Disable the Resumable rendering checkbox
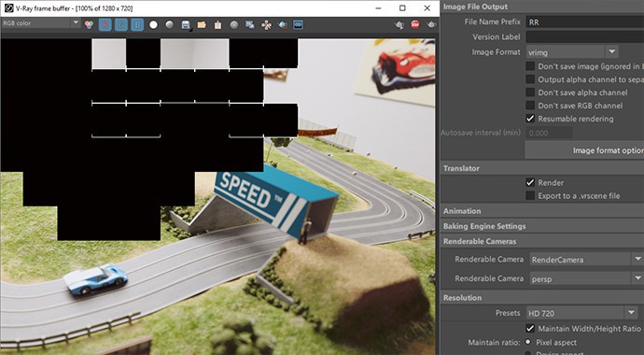This screenshot has height=355, width=644. pyautogui.click(x=530, y=119)
